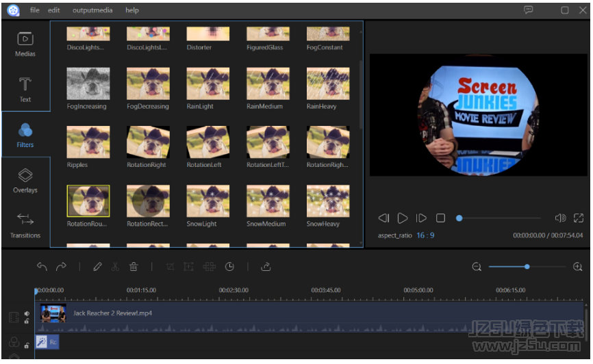The height and width of the screenshot is (364, 593).
Task: Select the RotationRight filter thumbnail
Action: (148, 142)
